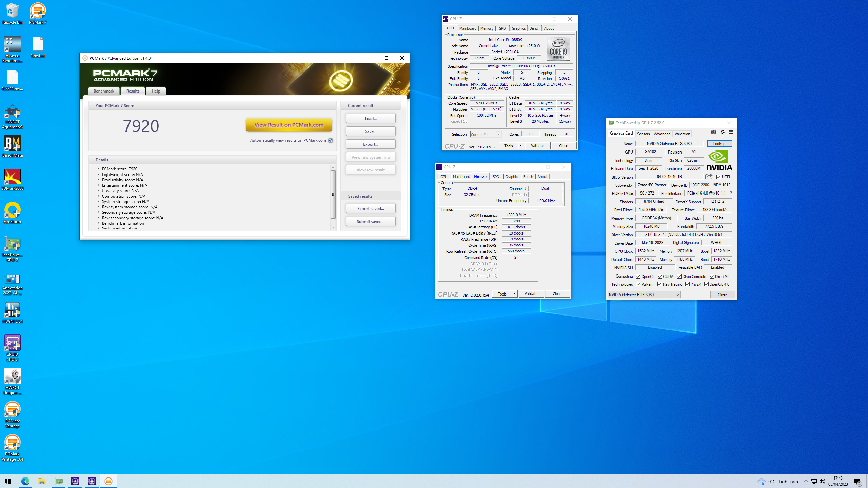
Task: Show hidden system tray icons chevron
Action: click(x=806, y=481)
